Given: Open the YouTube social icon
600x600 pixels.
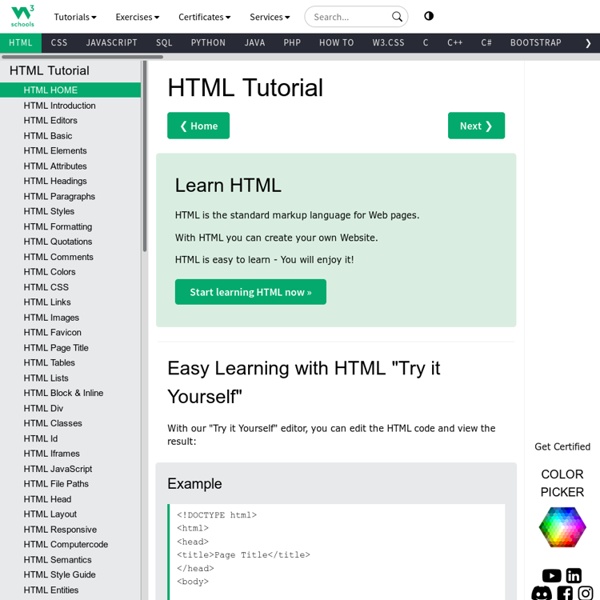Looking at the screenshot, I should pyautogui.click(x=551, y=575).
